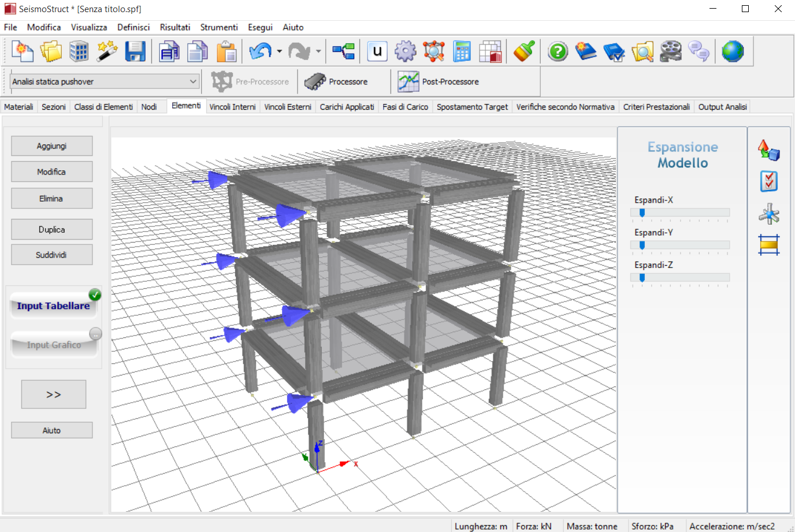Expand the undo history dropdown arrow

(x=280, y=51)
